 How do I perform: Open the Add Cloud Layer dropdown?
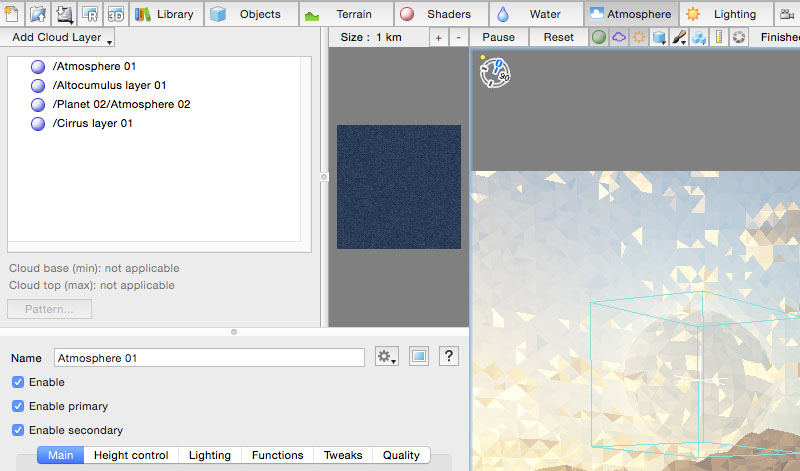(x=61, y=37)
